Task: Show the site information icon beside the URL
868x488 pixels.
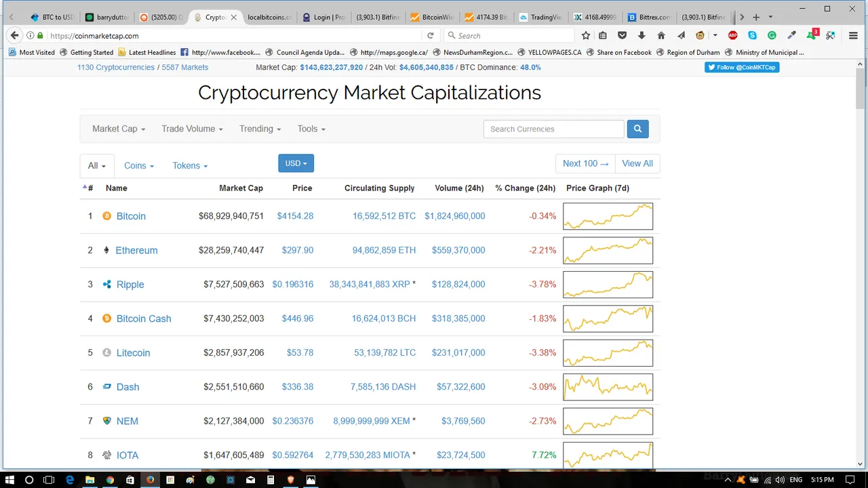Action: point(30,35)
